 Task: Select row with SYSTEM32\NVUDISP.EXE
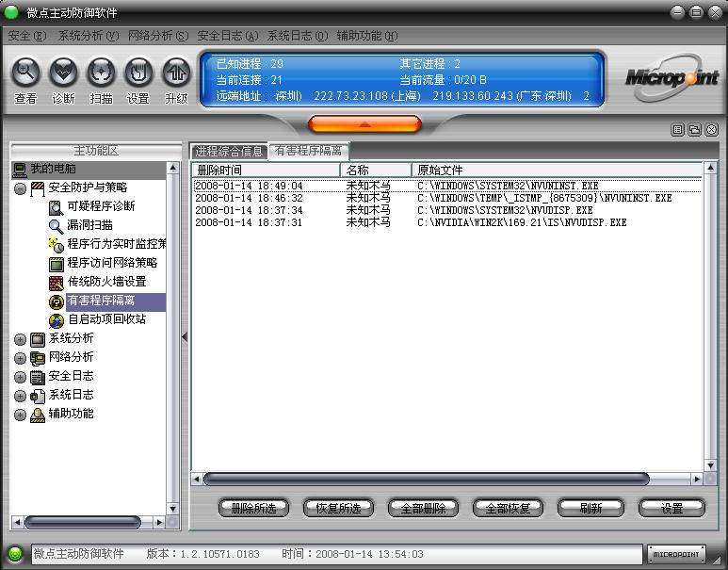click(447, 210)
